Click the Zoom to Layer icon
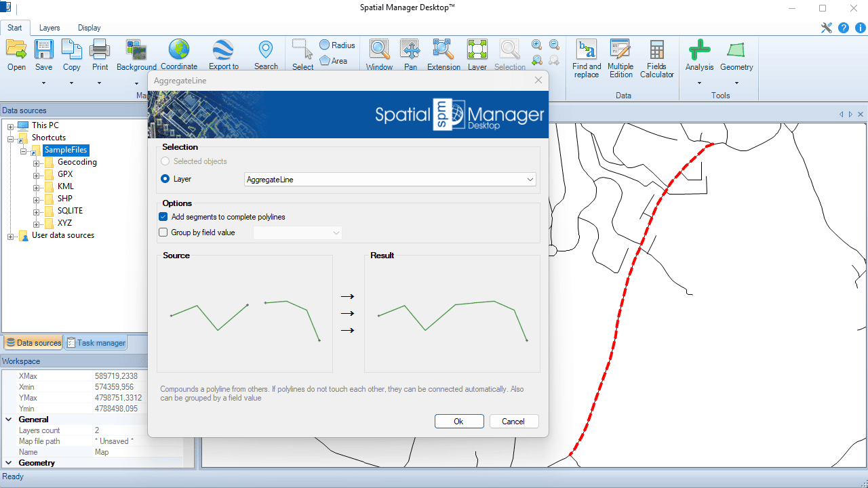This screenshot has width=868, height=488. [477, 49]
